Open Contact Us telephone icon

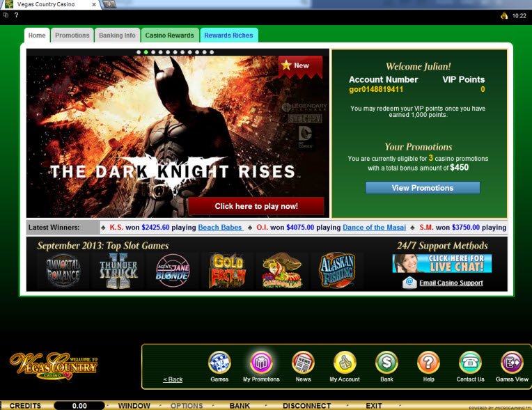[470, 363]
